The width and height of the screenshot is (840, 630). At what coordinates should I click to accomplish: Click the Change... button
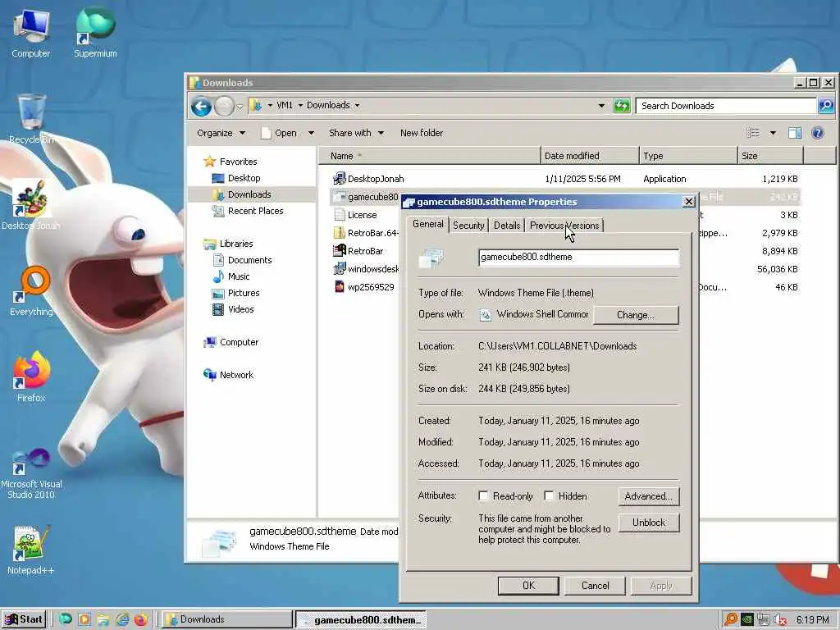[636, 315]
